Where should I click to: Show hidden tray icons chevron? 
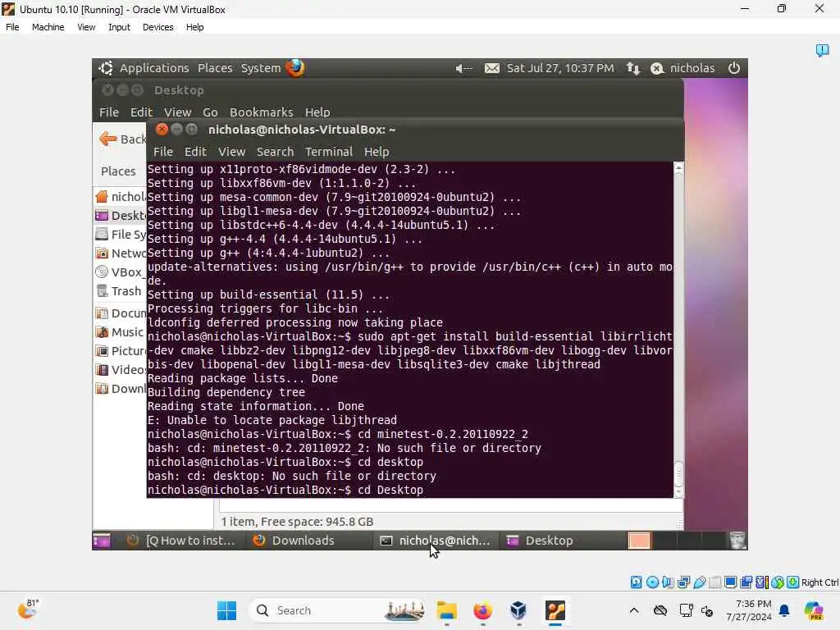(634, 610)
